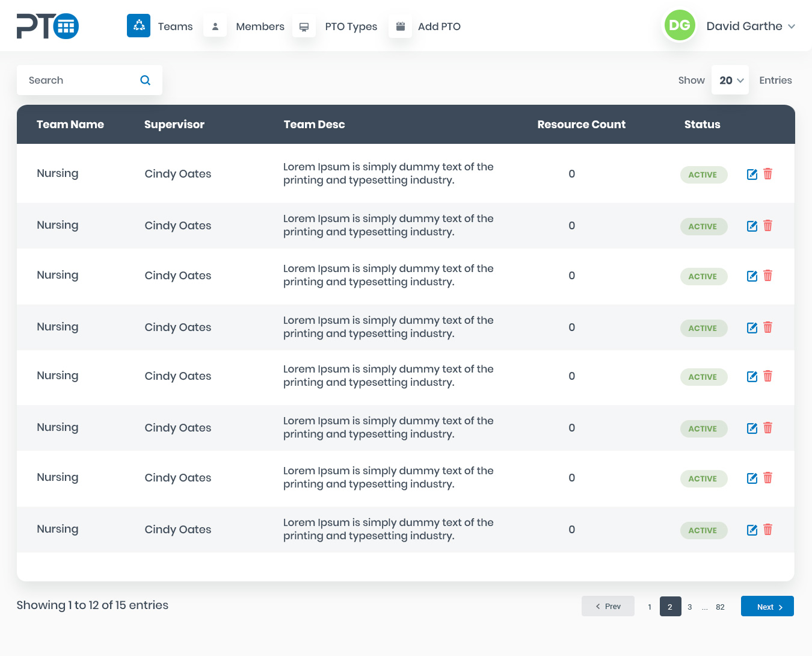812x656 pixels.
Task: Open the Teams menu item
Action: coord(175,26)
